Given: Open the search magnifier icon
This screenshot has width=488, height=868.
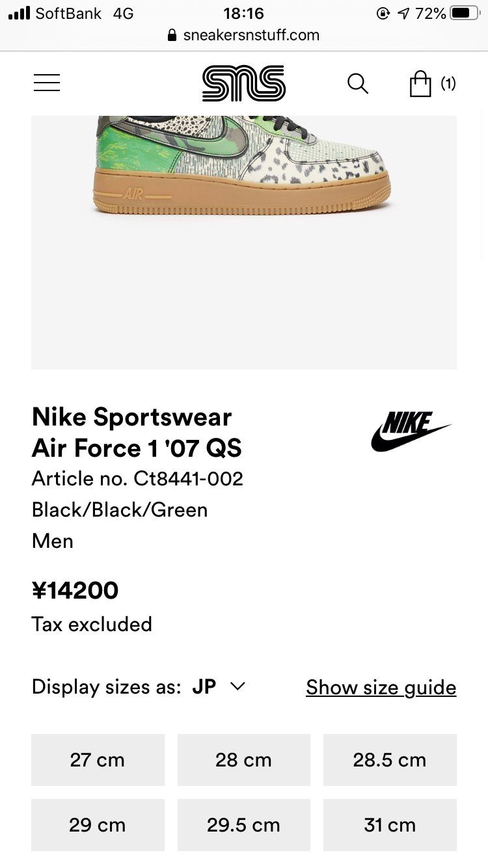Looking at the screenshot, I should (x=358, y=83).
